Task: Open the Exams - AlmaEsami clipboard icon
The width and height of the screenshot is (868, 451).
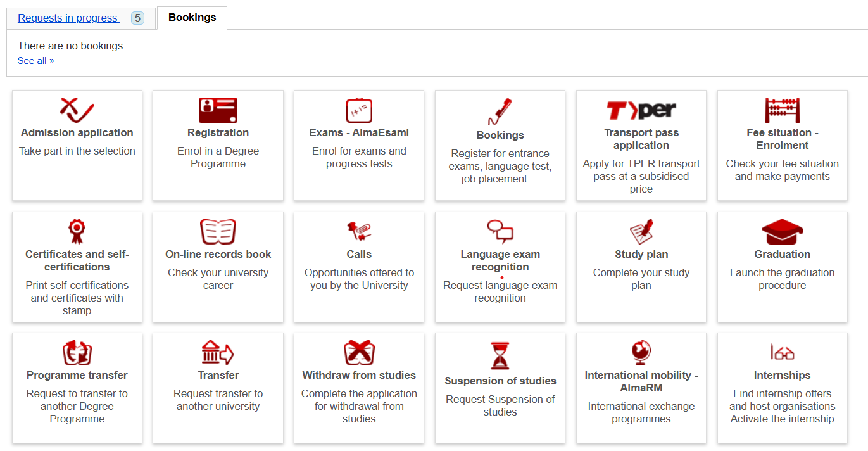Action: (x=359, y=110)
